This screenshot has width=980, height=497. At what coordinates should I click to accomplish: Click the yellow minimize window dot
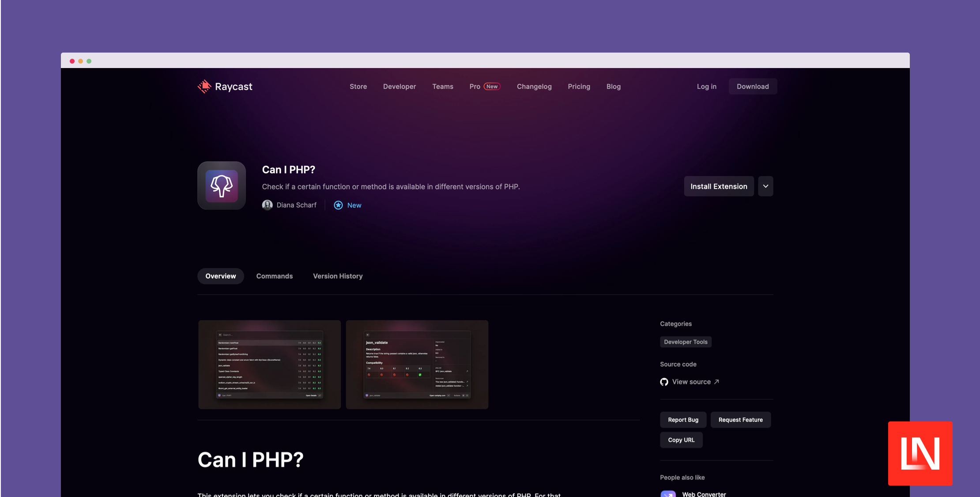[80, 61]
